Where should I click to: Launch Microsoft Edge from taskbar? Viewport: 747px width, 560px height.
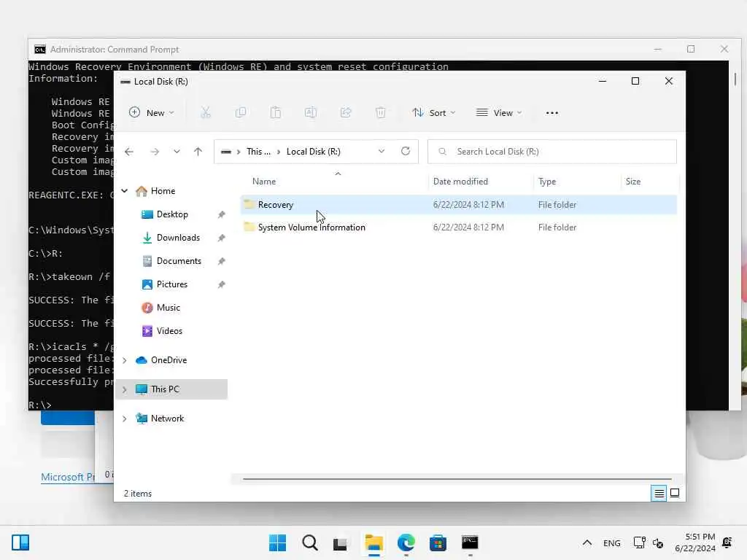pos(406,542)
